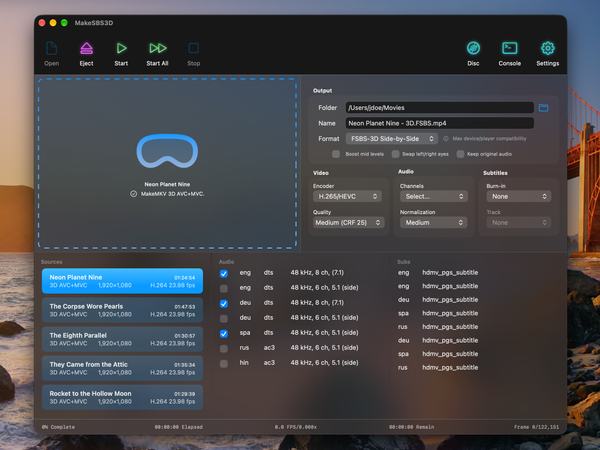This screenshot has height=450, width=600.
Task: Open the subtitles Burn-in None dropdown
Action: click(x=518, y=196)
